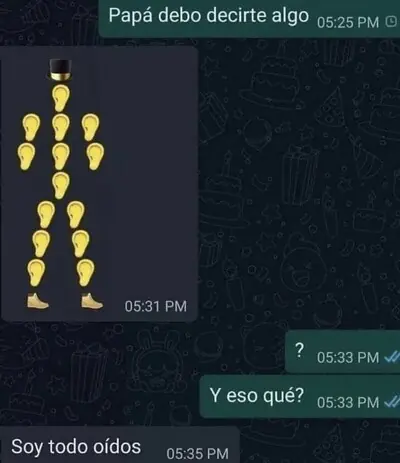Tap the lowest torso ear emoji
Viewport: 400px width, 463px height.
[x=61, y=186]
